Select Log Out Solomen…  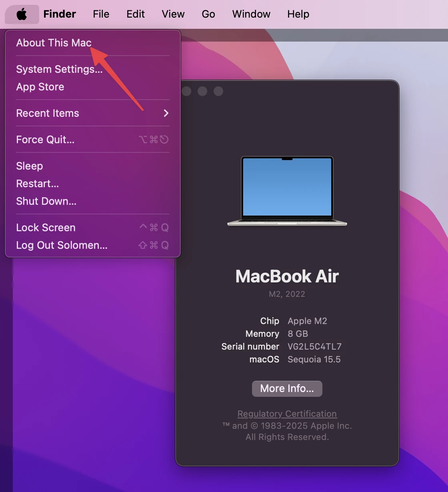(x=93, y=245)
